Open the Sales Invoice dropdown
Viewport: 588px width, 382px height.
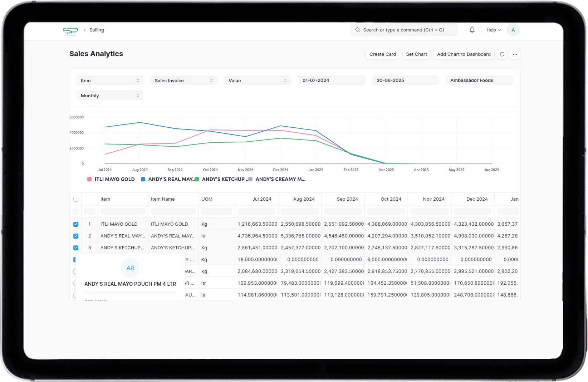(x=184, y=80)
